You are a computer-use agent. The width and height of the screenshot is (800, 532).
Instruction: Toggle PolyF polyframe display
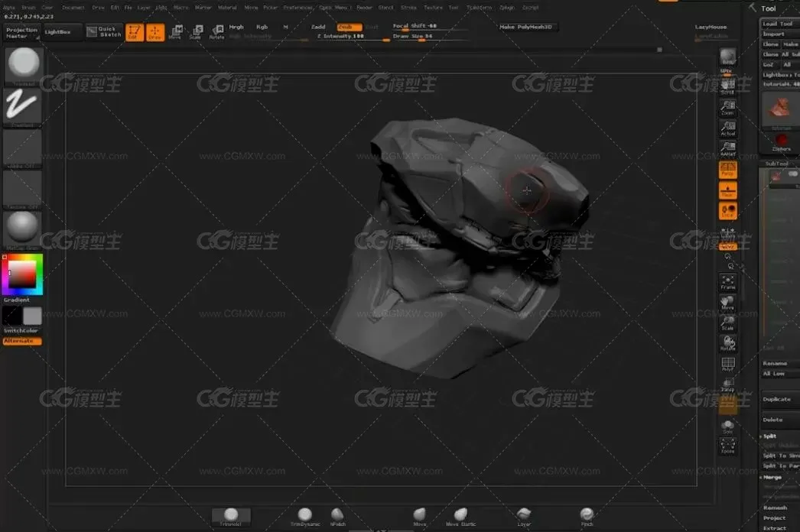coord(727,364)
